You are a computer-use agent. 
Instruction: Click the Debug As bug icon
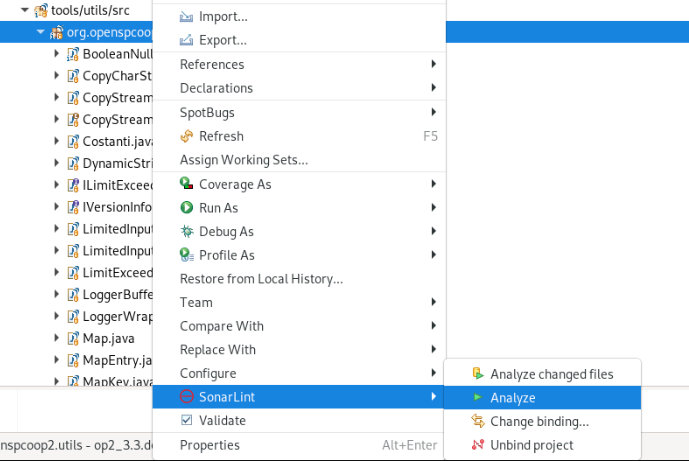tap(186, 231)
